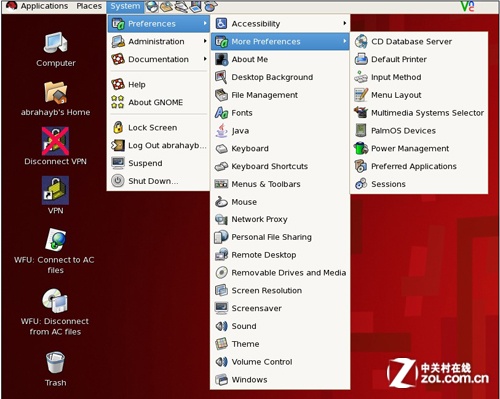Screen dimensions: 500x399
Task: Choose Log Out abrahayb
Action: 158,145
